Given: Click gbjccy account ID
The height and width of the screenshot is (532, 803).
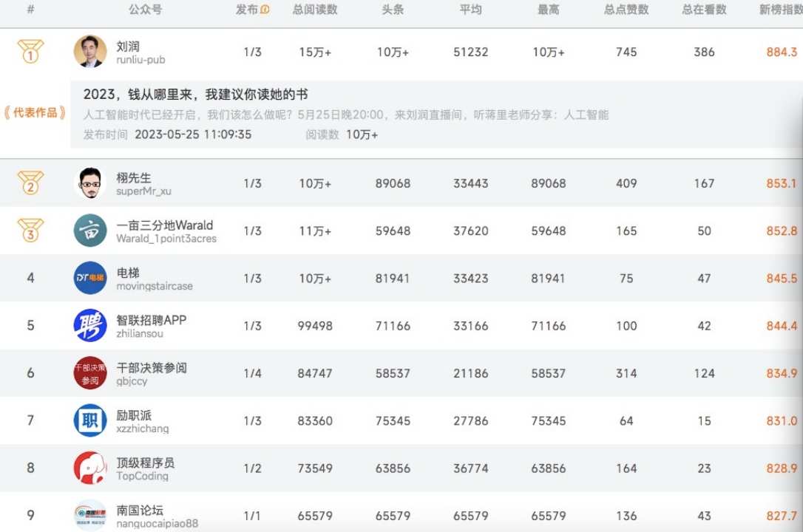Looking at the screenshot, I should pos(132,381).
